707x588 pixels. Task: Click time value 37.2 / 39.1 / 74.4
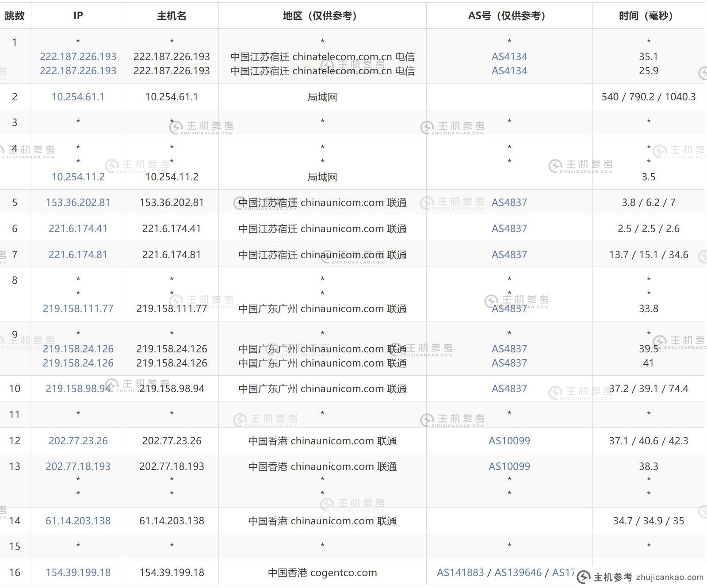pos(649,389)
